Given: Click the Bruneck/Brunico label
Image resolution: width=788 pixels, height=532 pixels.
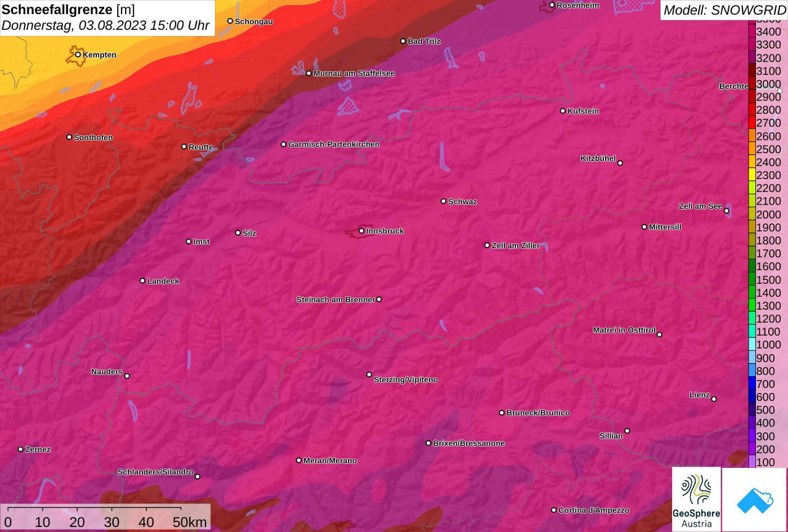Looking at the screenshot, I should [538, 413].
